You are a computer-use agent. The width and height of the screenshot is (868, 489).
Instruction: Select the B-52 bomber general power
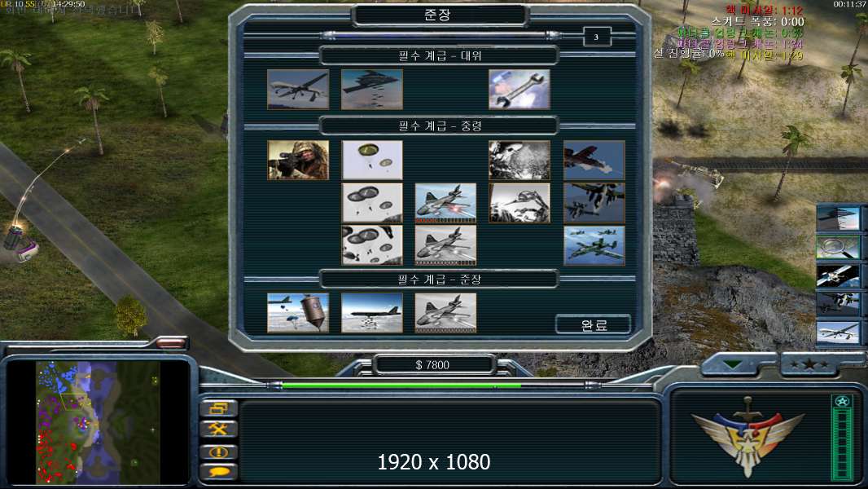tap(372, 313)
